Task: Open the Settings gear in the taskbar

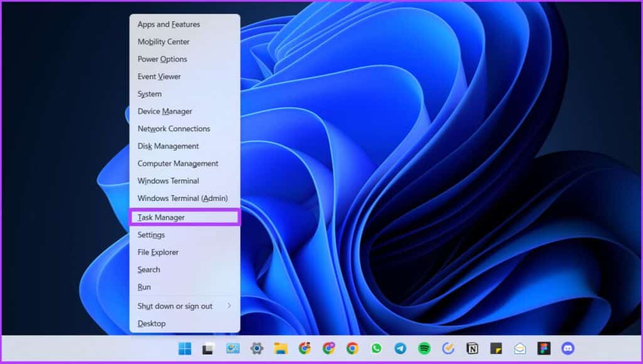Action: (257, 348)
